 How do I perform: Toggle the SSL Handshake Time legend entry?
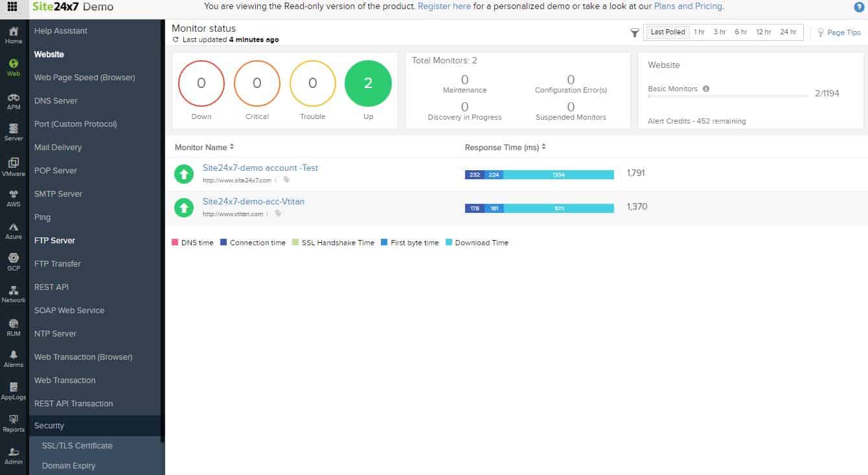click(x=333, y=243)
